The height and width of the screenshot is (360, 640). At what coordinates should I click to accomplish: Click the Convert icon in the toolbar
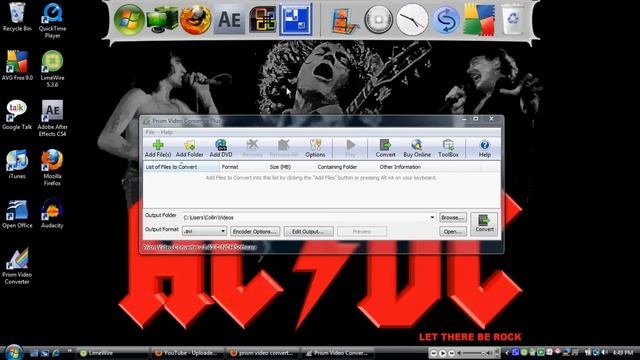[x=385, y=148]
